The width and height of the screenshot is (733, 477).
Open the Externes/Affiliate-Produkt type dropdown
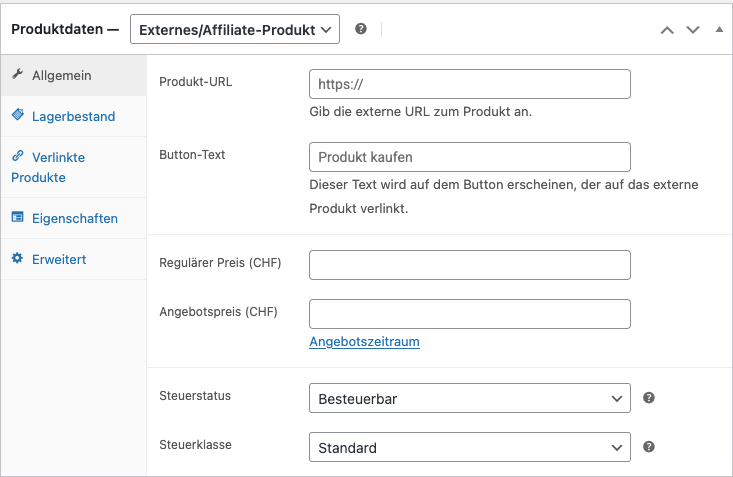tap(235, 30)
